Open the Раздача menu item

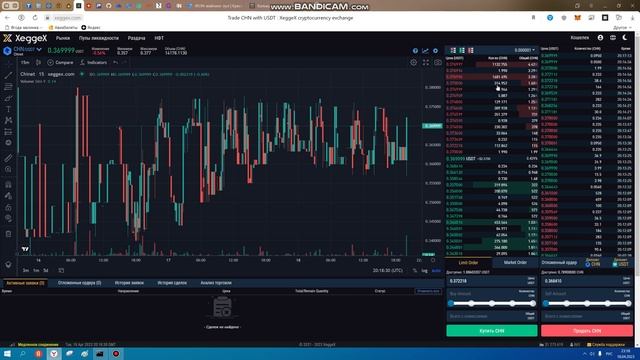[136, 38]
